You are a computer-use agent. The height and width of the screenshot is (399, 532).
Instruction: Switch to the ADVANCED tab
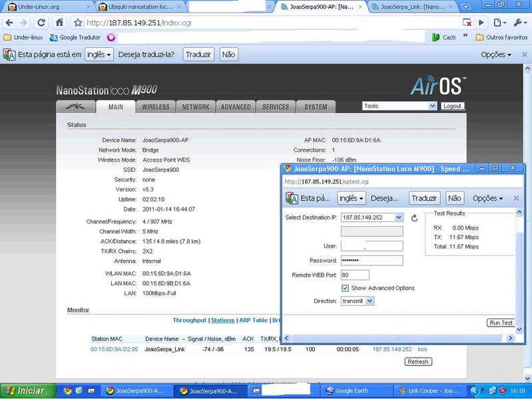(x=236, y=107)
